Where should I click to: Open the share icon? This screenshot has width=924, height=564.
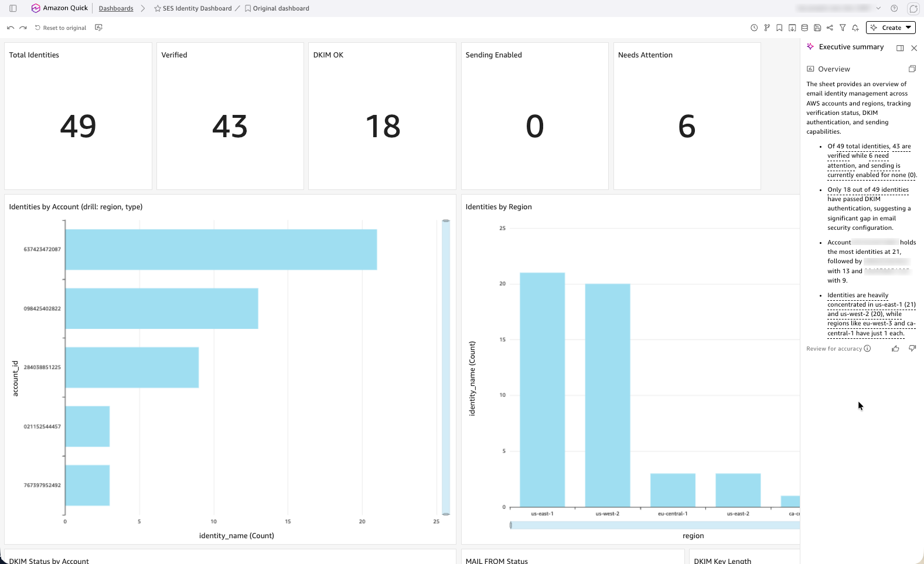pos(830,28)
